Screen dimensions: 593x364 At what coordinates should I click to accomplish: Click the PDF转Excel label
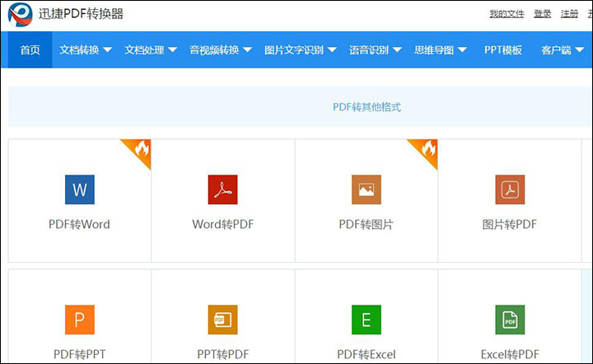[x=366, y=354]
